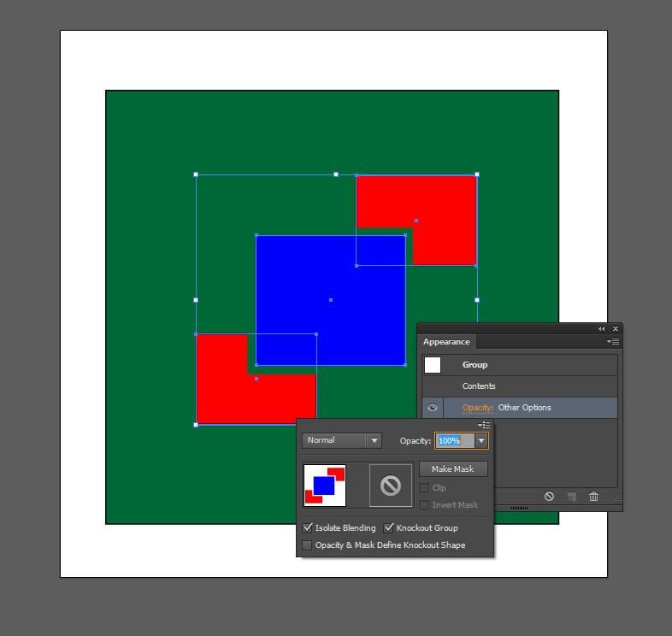This screenshot has width=672, height=636.
Task: Click the Delete Selected Item trash icon
Action: click(x=593, y=497)
